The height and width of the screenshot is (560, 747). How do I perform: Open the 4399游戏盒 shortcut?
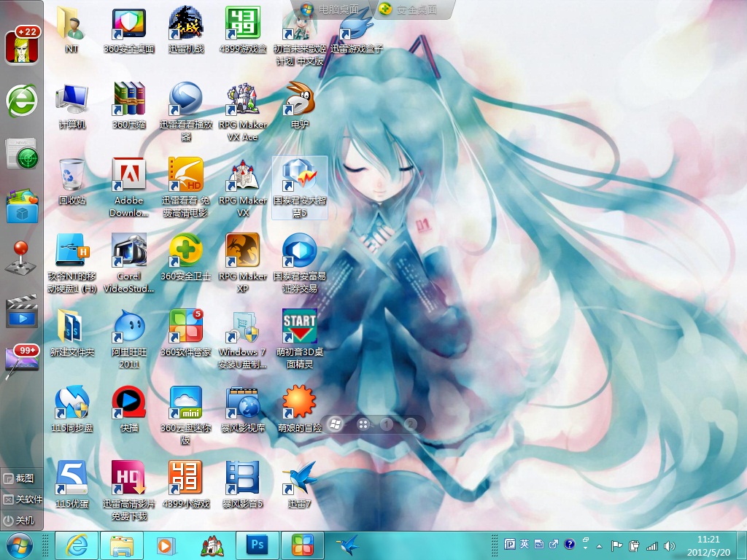click(x=242, y=29)
